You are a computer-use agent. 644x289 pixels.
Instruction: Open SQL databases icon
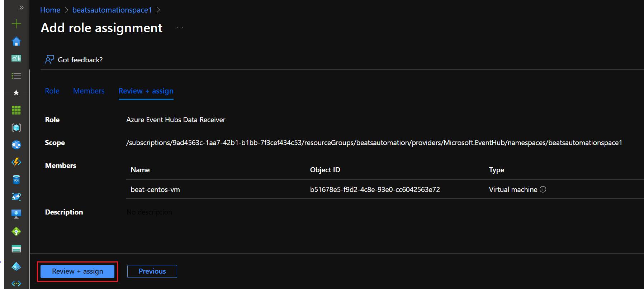[16, 179]
